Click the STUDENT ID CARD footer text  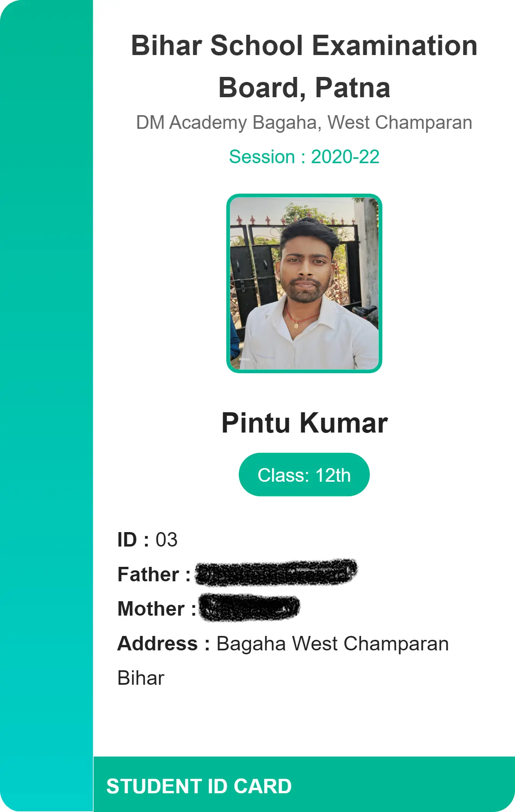[199, 786]
